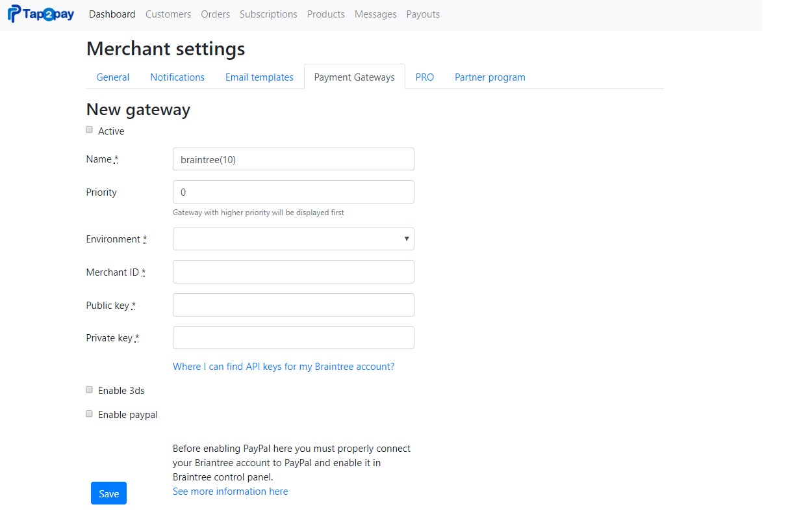Save the new gateway

point(108,493)
